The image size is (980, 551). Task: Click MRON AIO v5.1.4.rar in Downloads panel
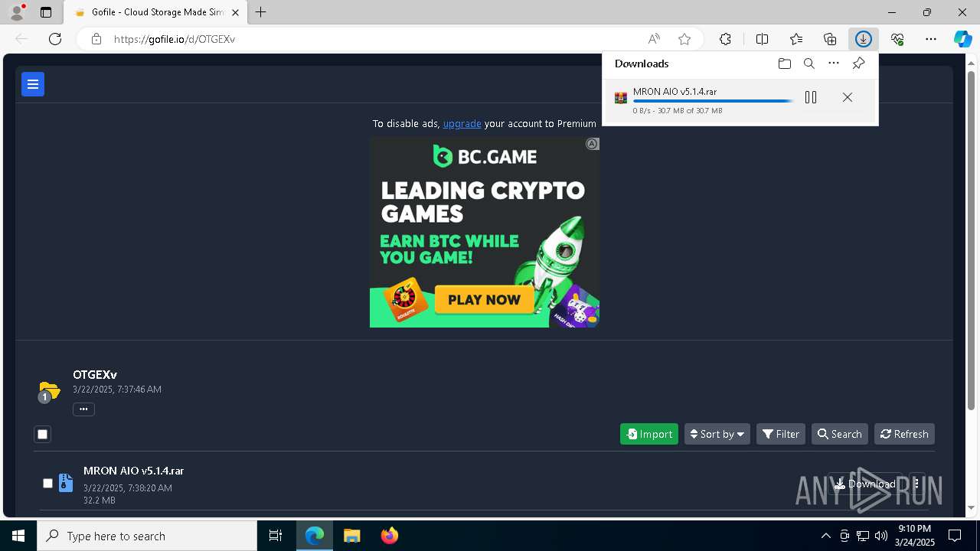click(675, 92)
